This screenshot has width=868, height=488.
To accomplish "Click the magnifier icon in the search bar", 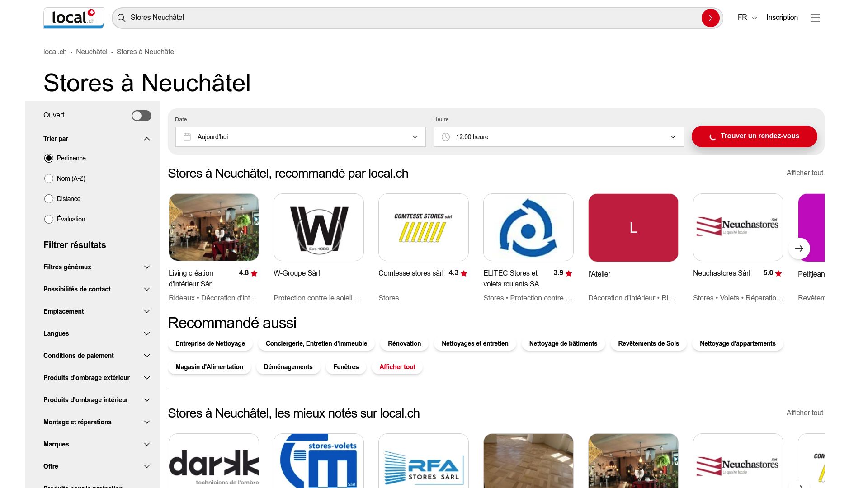I will point(121,18).
